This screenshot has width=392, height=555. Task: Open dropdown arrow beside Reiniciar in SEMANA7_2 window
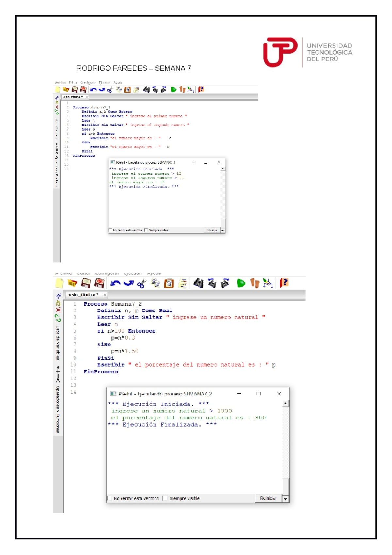(286, 499)
